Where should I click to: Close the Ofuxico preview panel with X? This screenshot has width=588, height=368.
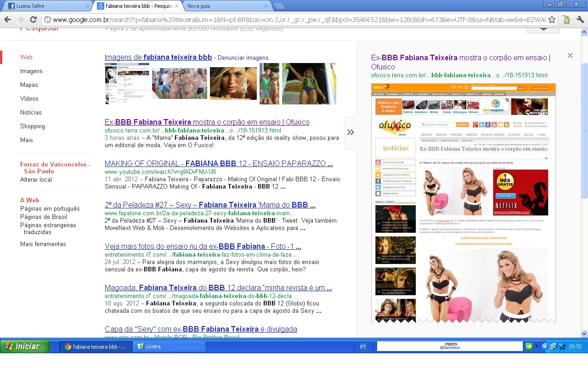click(570, 56)
